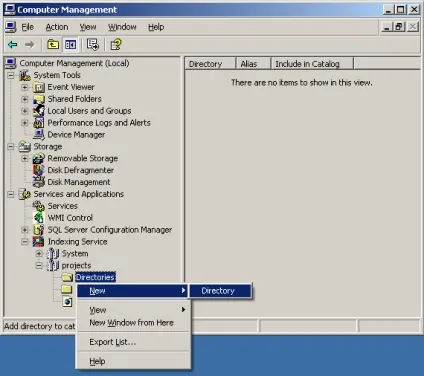424x376 pixels.
Task: Open the Action menu
Action: point(57,27)
